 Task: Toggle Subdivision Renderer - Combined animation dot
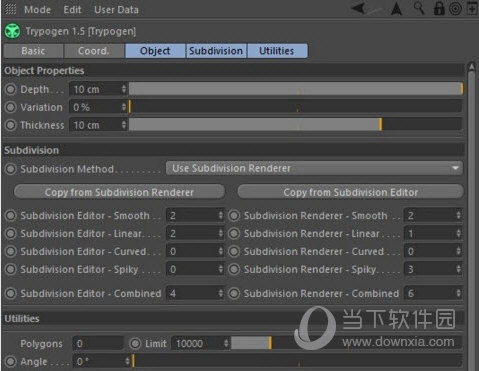pyautogui.click(x=234, y=294)
